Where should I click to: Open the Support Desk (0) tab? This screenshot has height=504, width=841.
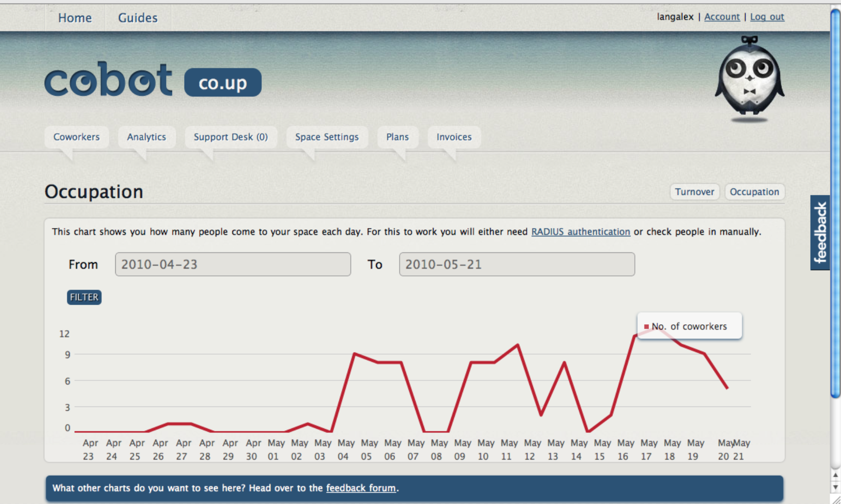231,137
